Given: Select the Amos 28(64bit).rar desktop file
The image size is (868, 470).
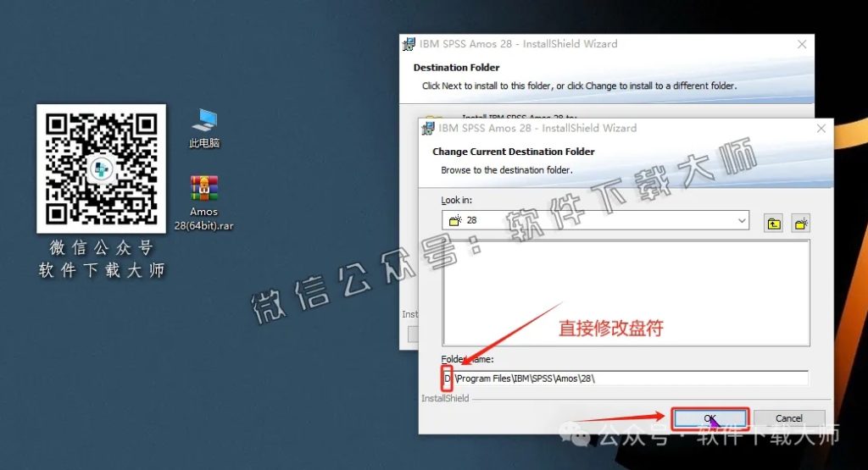Looking at the screenshot, I should pyautogui.click(x=203, y=203).
